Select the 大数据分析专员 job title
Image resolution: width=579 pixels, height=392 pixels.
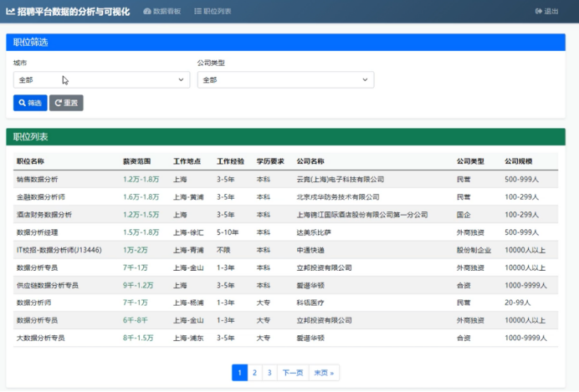coord(41,338)
